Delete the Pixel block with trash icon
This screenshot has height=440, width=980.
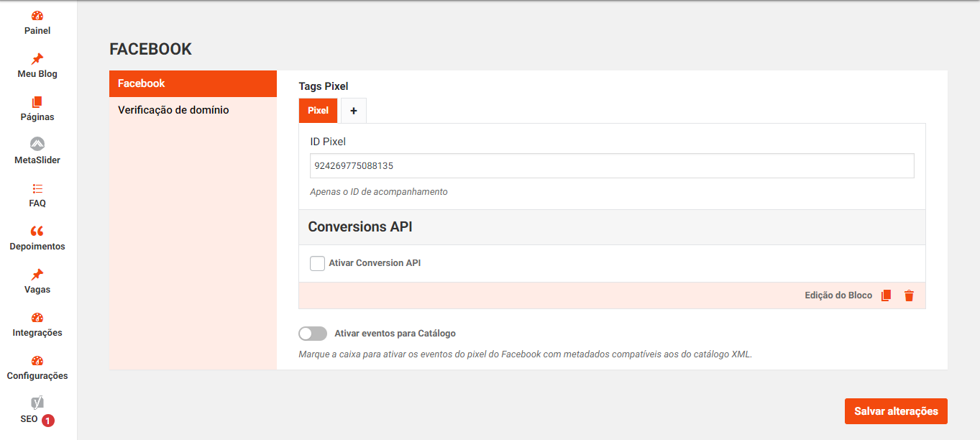pyautogui.click(x=909, y=295)
